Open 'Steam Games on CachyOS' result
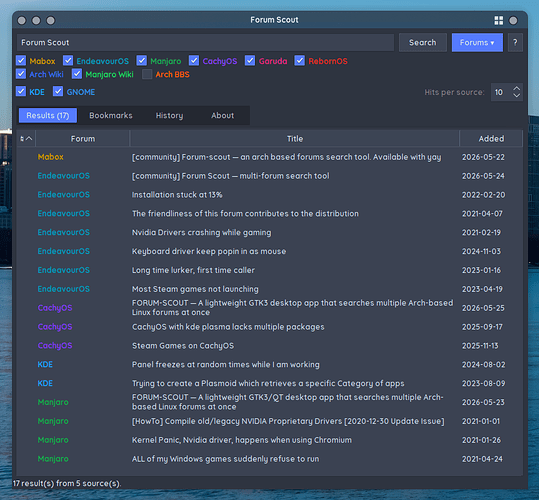539x500 pixels. click(x=270, y=346)
